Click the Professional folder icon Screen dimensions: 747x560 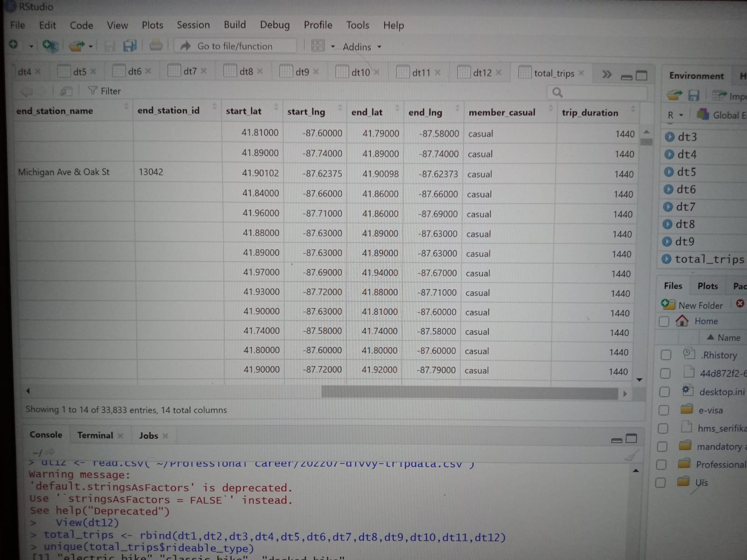tap(684, 463)
